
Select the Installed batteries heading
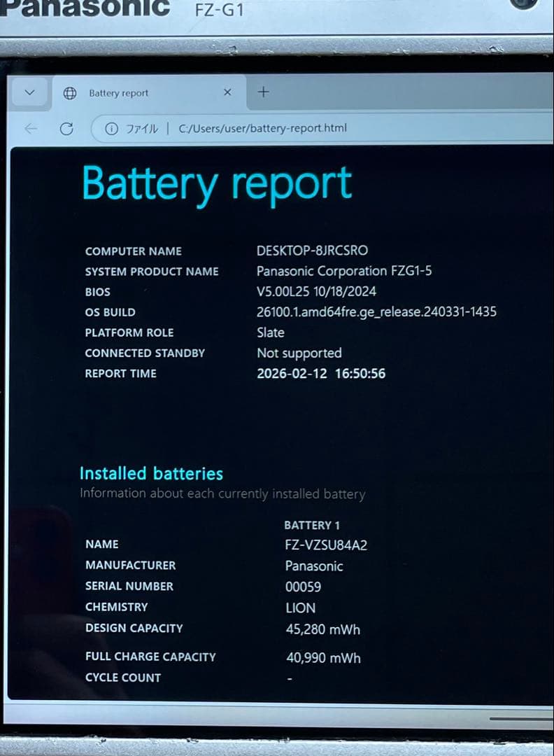click(x=151, y=473)
